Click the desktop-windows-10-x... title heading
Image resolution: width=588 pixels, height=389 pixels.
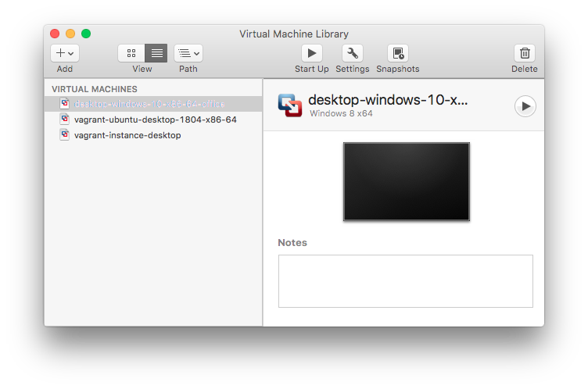[388, 100]
